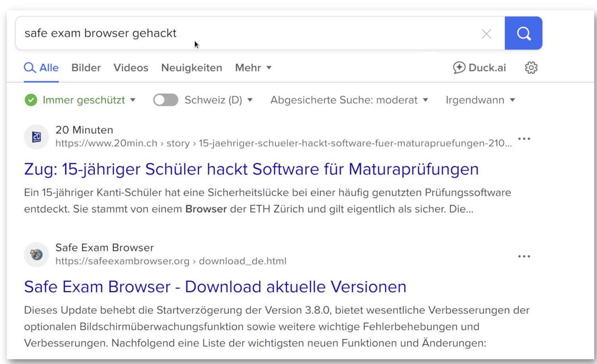Click the Safe Exam Browser source name
The width and height of the screenshot is (597, 364).
point(104,248)
